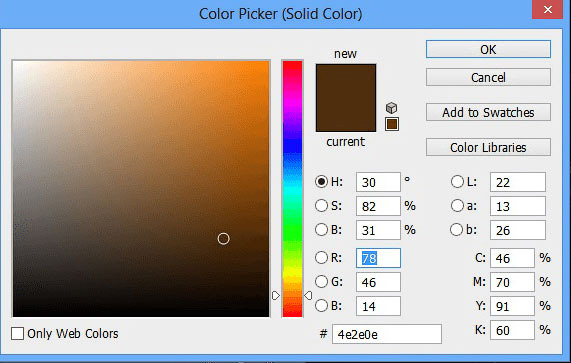Viewport: 571px width, 363px height.
Task: Enable the Only Web Colors checkbox
Action: 17,333
